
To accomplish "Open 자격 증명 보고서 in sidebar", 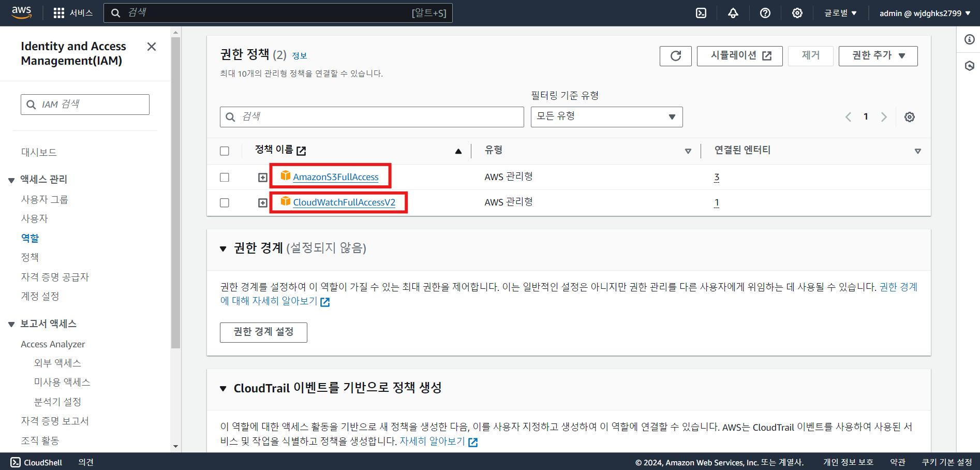I will pyautogui.click(x=55, y=421).
